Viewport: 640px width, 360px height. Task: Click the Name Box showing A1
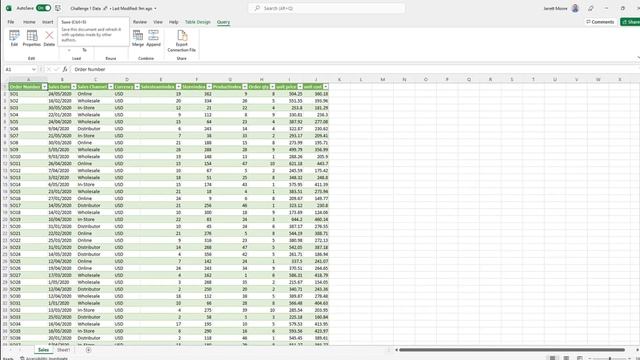click(x=17, y=69)
